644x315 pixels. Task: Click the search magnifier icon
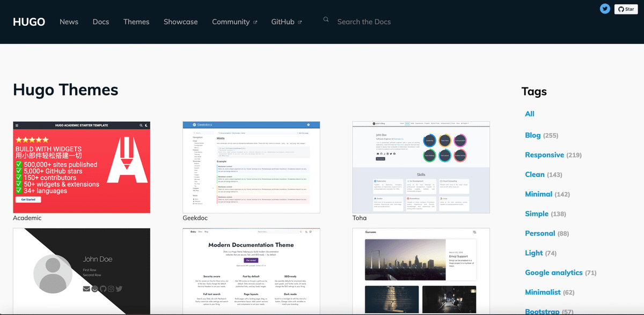coord(326,20)
